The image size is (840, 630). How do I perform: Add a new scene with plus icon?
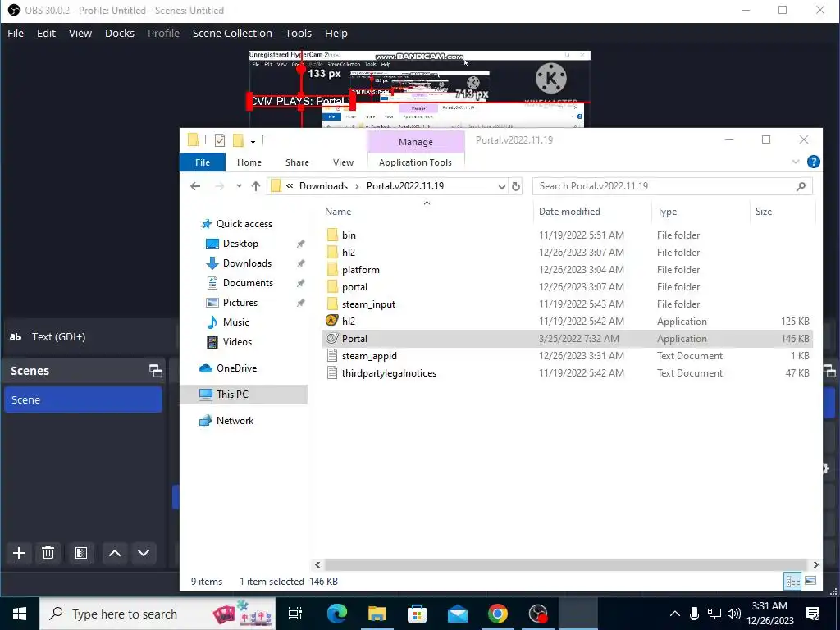[19, 553]
